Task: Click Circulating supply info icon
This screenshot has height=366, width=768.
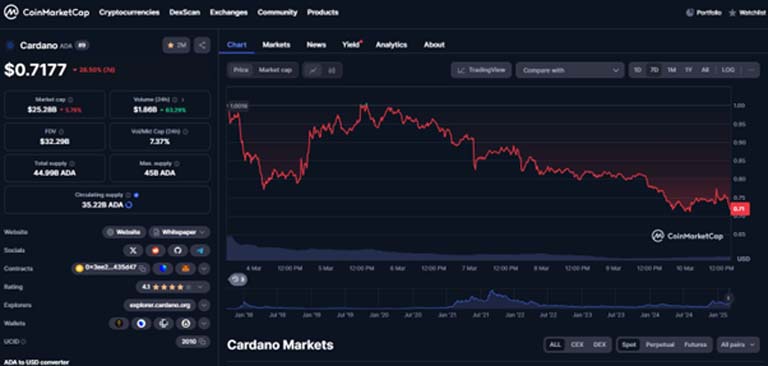Action: coord(128,195)
